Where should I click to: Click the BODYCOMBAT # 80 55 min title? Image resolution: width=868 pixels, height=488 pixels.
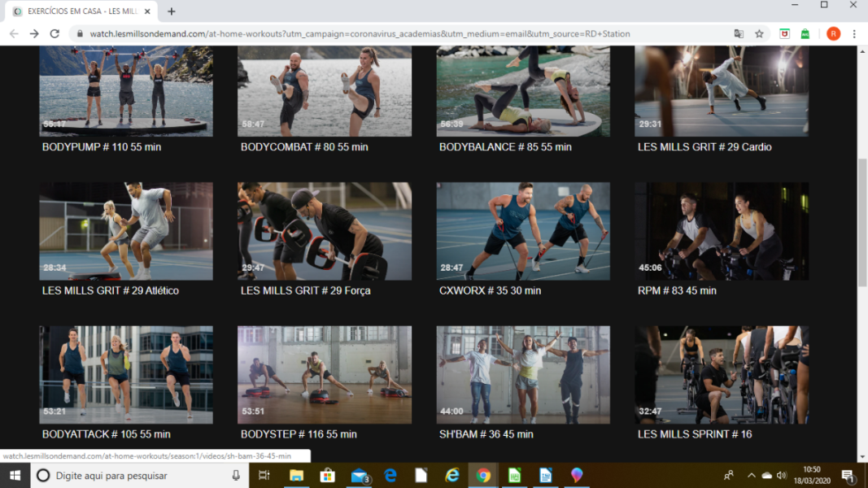click(304, 147)
